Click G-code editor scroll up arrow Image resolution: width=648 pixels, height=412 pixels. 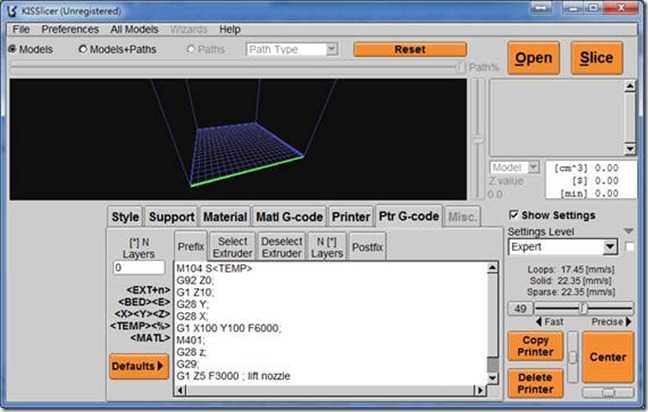[x=492, y=268]
